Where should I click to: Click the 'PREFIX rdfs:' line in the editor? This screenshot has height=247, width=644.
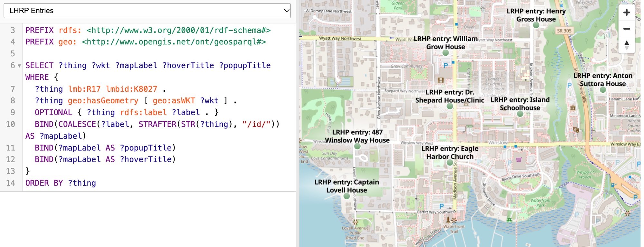148,30
